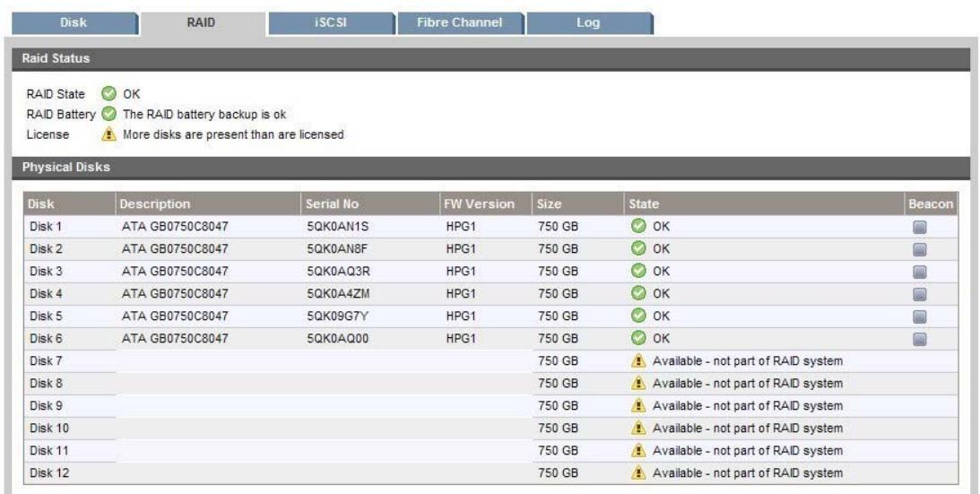Click the RAID Battery green check icon
This screenshot has width=980, height=494.
point(108,115)
